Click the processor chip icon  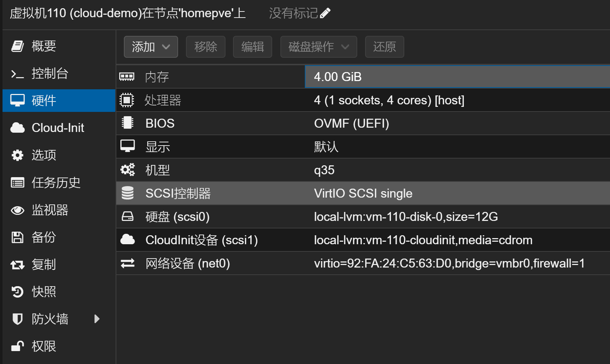pos(127,100)
